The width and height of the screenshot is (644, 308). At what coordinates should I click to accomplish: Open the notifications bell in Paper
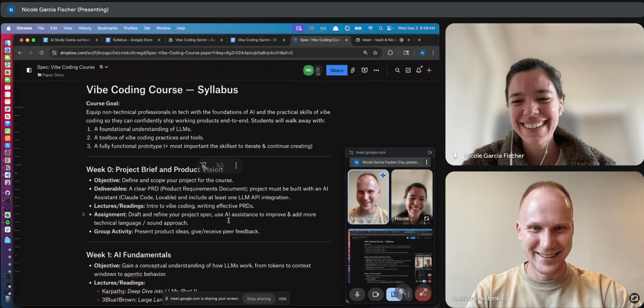419,70
